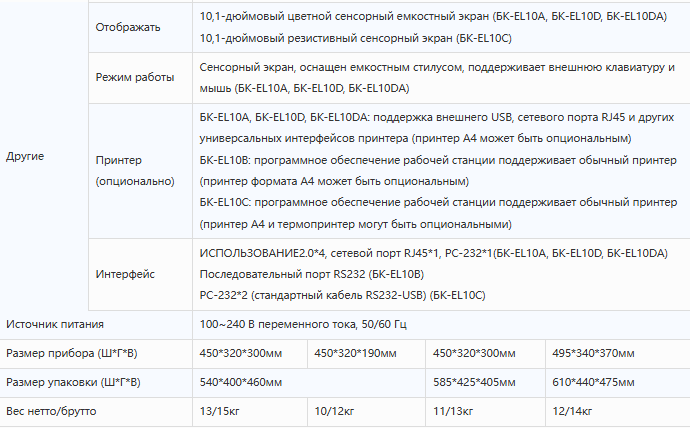
Task: Select the '540*400*460мм' packaging cell
Action: [309, 382]
